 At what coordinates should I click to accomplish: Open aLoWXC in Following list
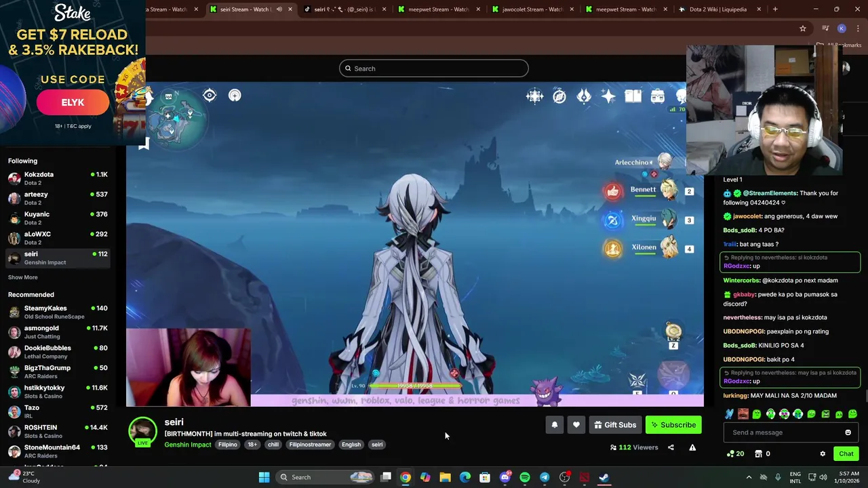point(58,238)
